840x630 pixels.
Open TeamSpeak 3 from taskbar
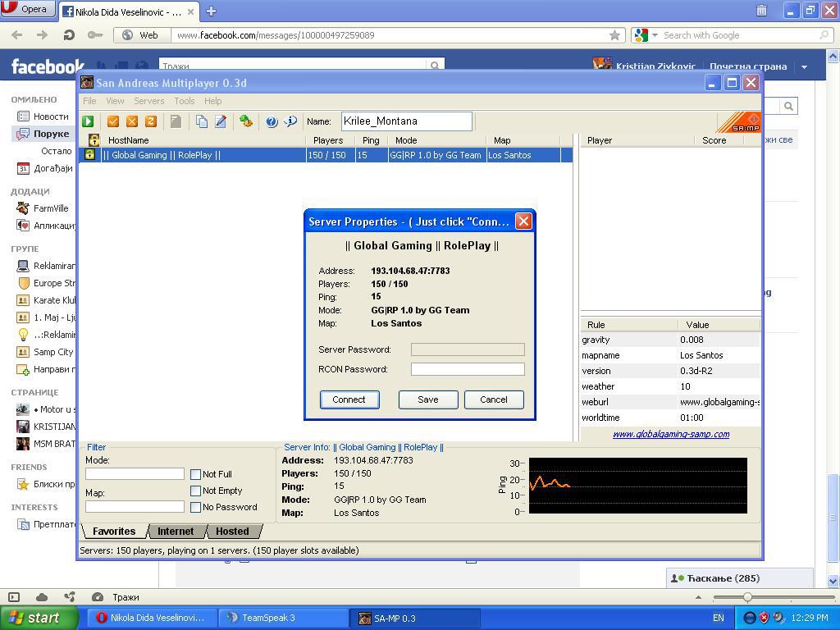pyautogui.click(x=283, y=618)
